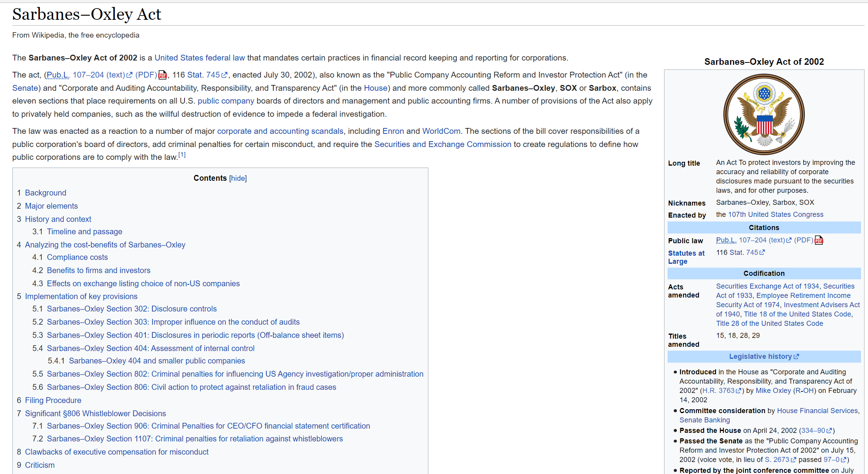Jump to Clawbacks of executive compensation
Image resolution: width=868 pixels, height=474 pixels.
(117, 452)
